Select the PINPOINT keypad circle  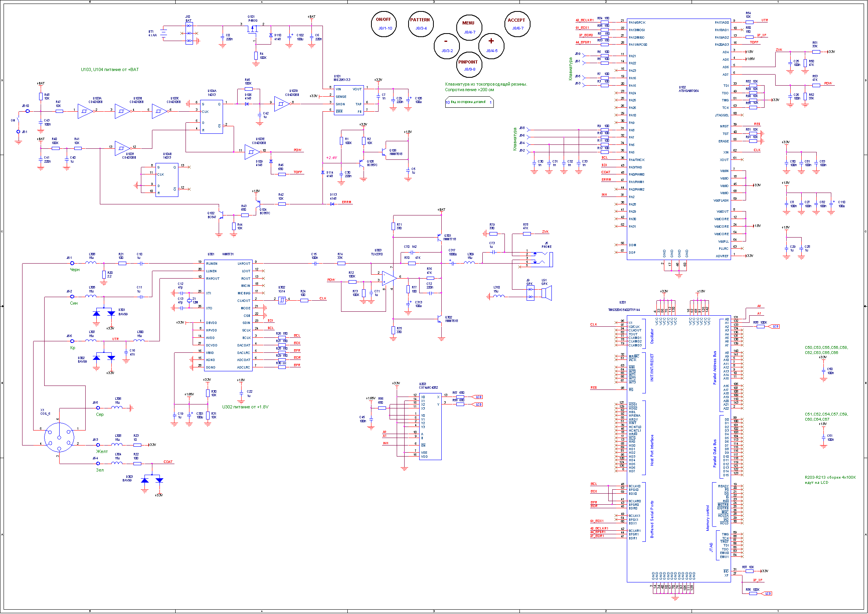469,65
